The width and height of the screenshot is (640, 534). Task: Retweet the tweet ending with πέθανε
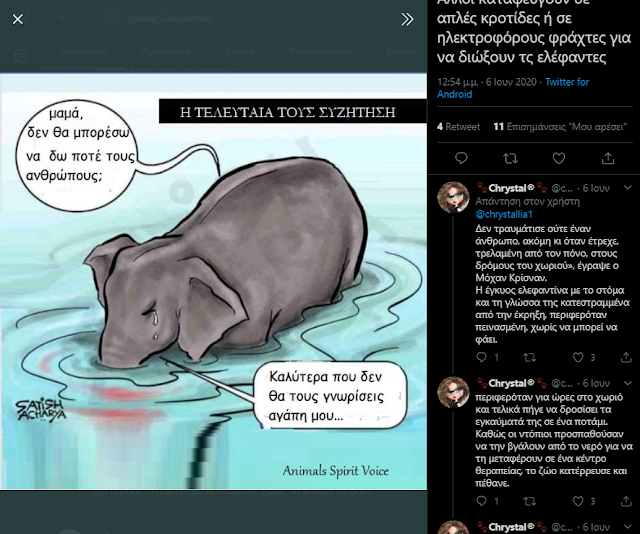(x=529, y=501)
